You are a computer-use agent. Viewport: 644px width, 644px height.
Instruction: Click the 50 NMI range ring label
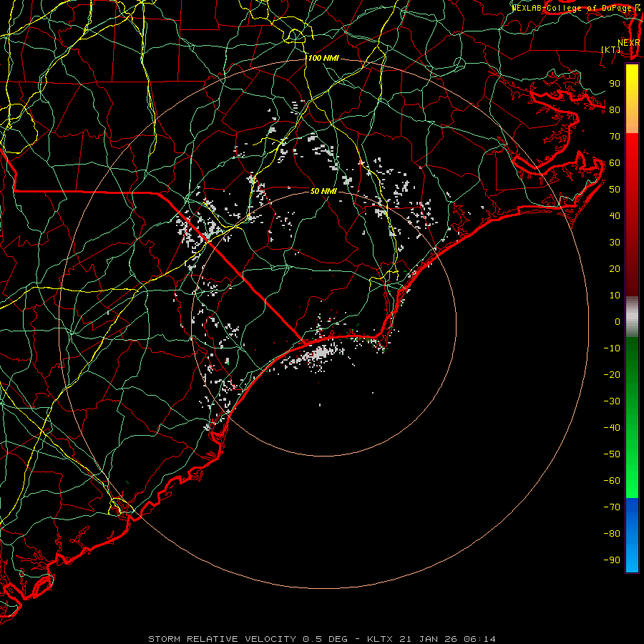click(x=323, y=191)
